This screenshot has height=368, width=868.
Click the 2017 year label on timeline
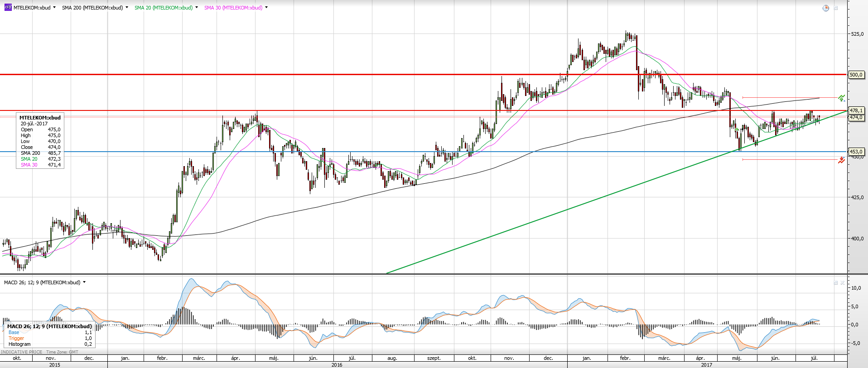click(x=706, y=365)
